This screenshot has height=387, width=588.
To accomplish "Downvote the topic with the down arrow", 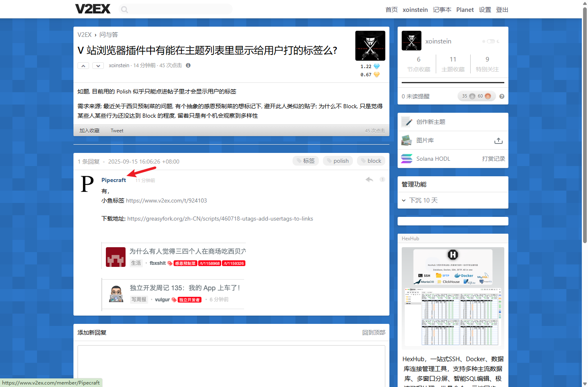I will click(98, 66).
